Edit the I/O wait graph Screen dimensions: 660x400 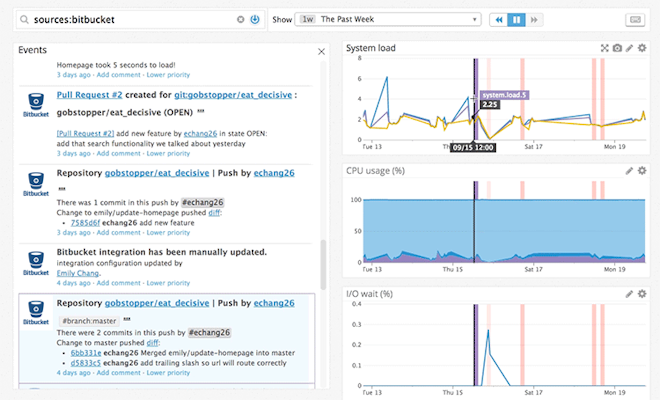coord(629,294)
